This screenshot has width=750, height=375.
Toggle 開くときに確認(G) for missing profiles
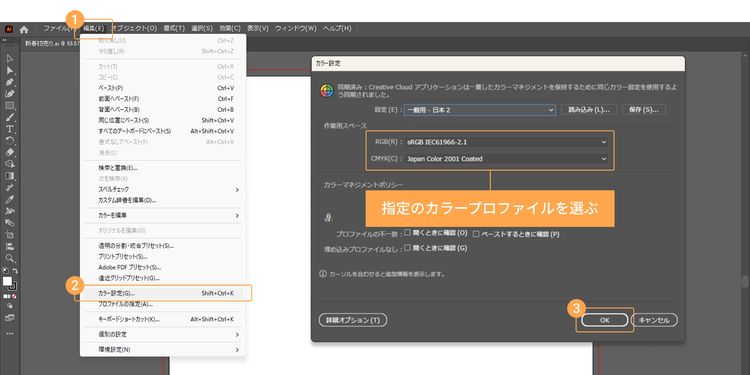[x=408, y=248]
